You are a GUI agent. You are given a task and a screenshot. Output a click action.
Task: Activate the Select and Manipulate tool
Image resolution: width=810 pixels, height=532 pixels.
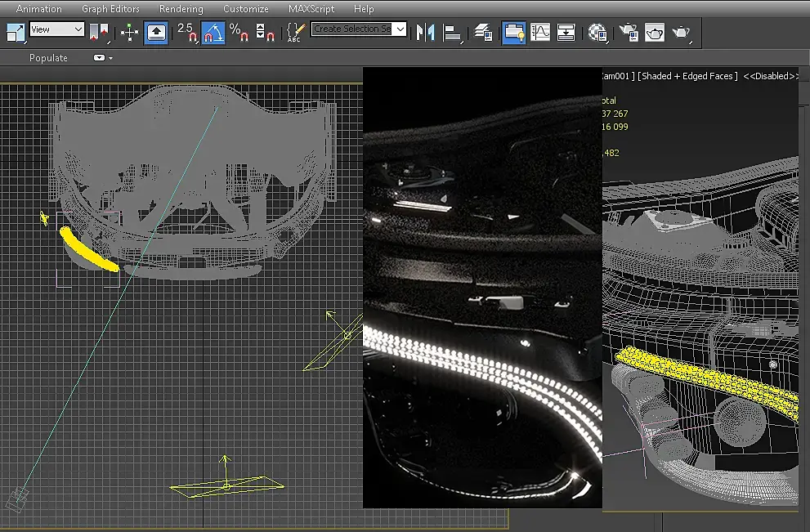point(129,33)
